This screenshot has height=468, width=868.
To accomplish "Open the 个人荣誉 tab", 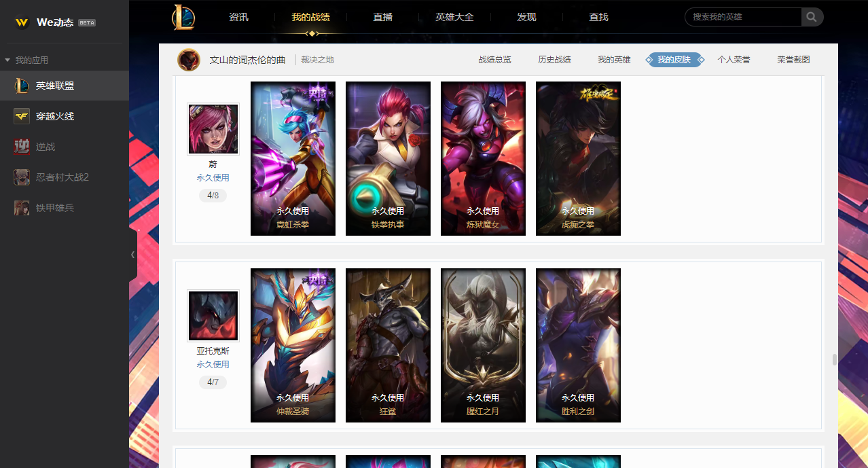I will (x=734, y=60).
